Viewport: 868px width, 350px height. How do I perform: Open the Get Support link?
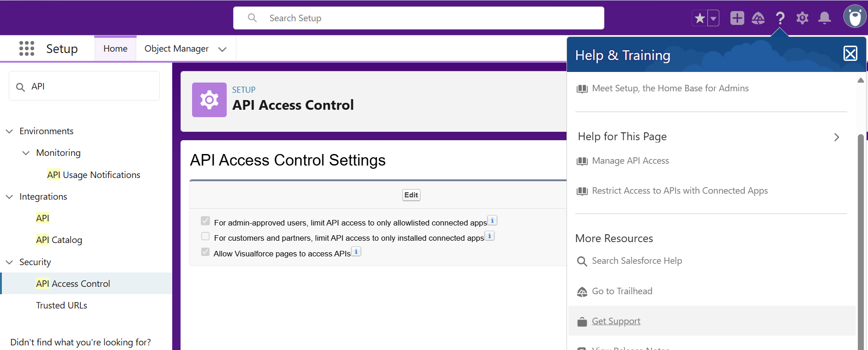[616, 321]
